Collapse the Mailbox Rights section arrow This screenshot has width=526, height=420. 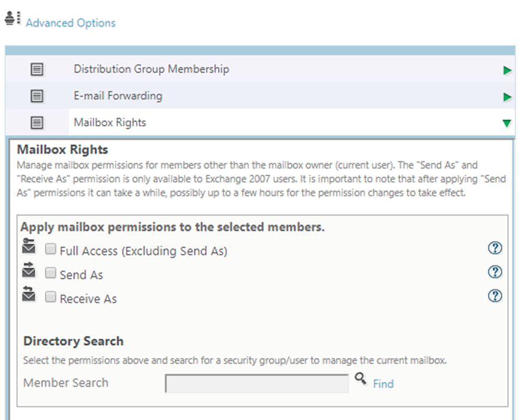(x=507, y=124)
